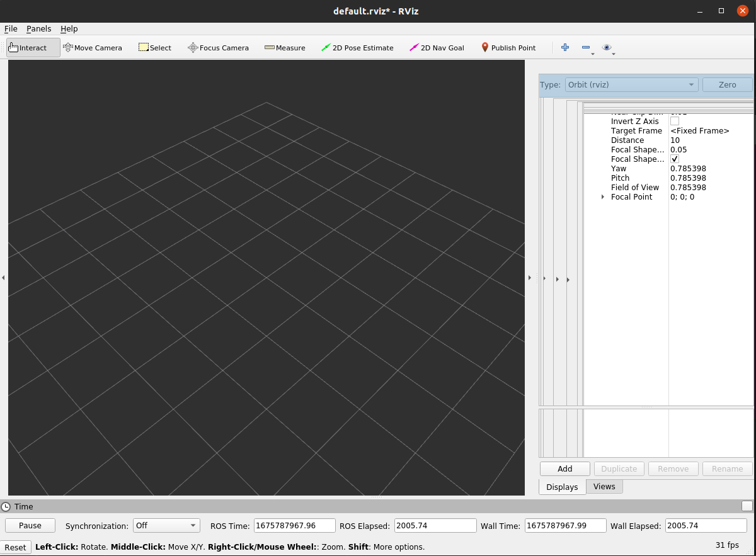Click the Add button
The height and width of the screenshot is (556, 756).
click(565, 468)
